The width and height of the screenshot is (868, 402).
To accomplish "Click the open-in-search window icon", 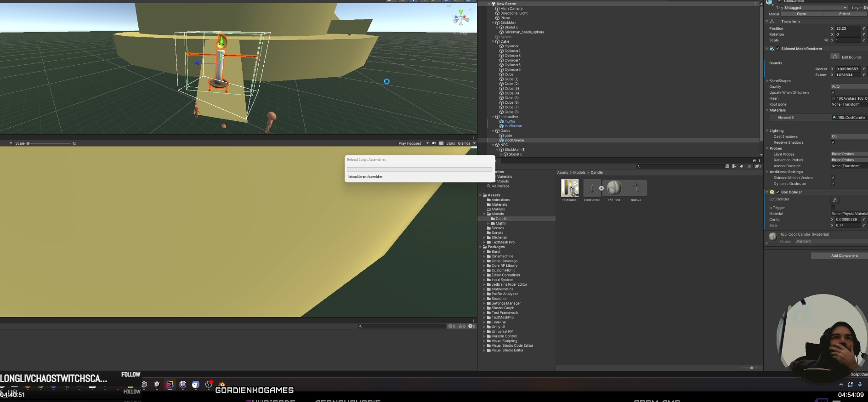I will tap(727, 166).
